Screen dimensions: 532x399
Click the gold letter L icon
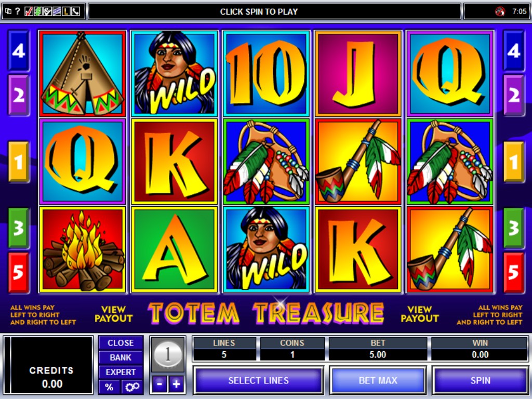click(x=66, y=12)
